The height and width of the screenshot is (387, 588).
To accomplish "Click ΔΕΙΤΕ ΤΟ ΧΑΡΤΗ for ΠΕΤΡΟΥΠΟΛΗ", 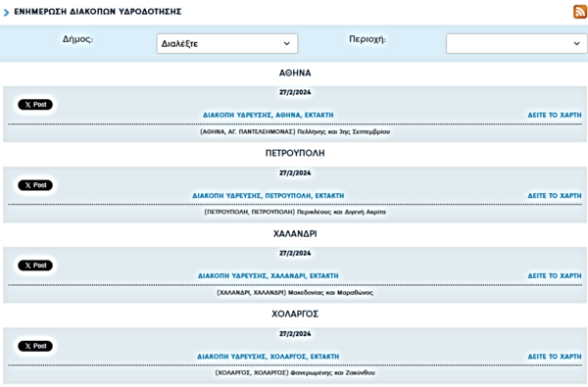I will point(555,196).
